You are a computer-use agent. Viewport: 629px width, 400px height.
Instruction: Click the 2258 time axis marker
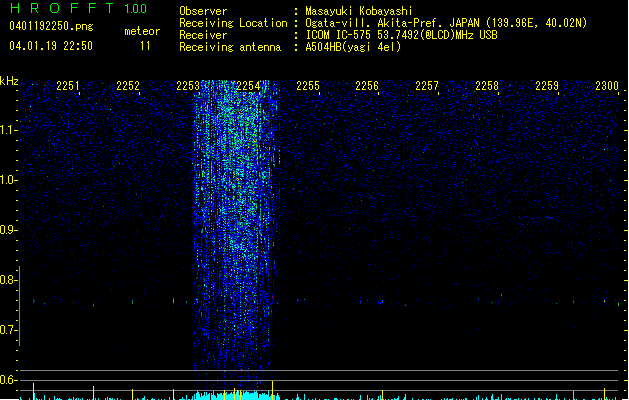tap(487, 86)
